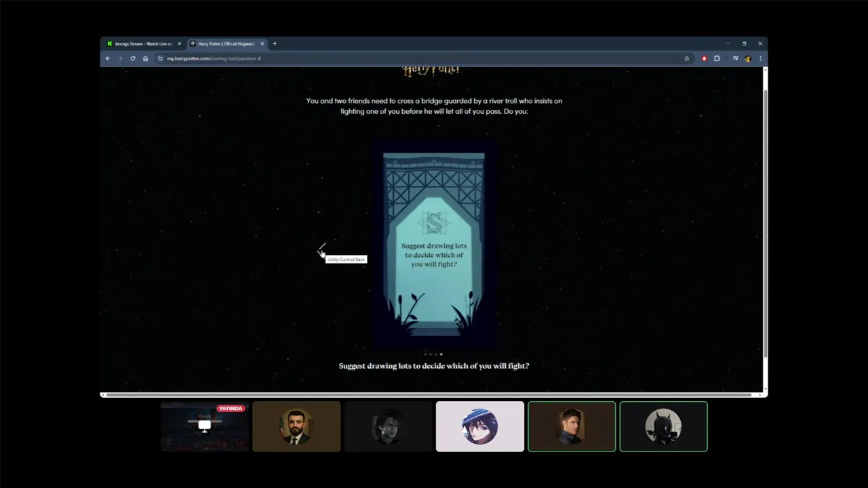868x488 pixels.
Task: Open the YAYINDA live screen-share thumbnail
Action: pyautogui.click(x=205, y=426)
